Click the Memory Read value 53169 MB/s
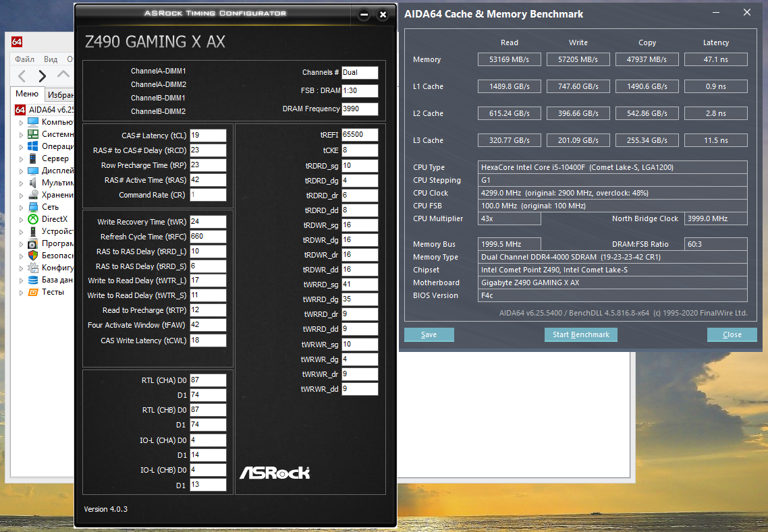The height and width of the screenshot is (532, 768). pos(510,59)
